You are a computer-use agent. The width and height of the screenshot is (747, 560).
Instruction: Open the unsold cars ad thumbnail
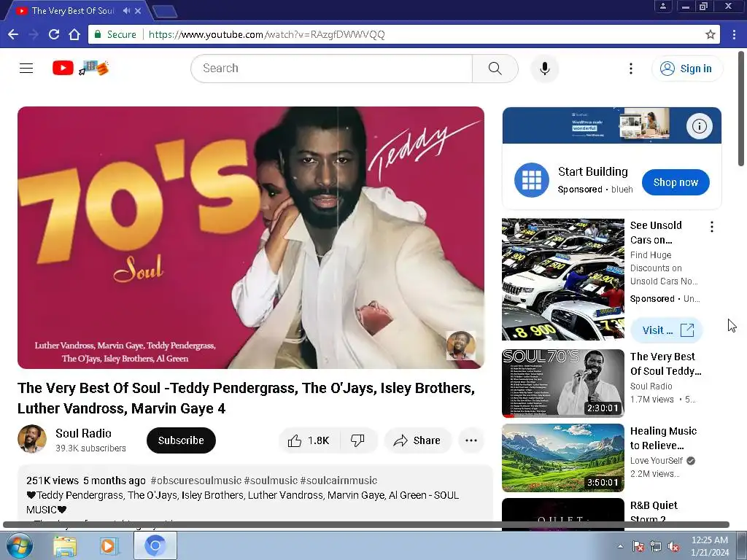563,279
